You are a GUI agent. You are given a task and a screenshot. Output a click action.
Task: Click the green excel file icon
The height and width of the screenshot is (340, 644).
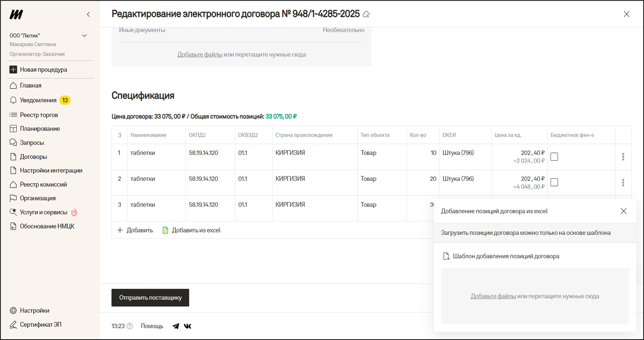(165, 230)
